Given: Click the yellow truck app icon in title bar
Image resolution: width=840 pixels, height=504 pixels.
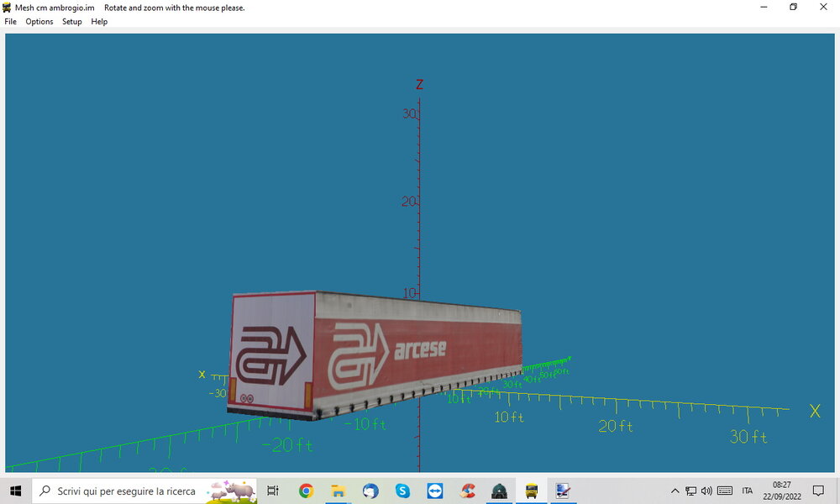Looking at the screenshot, I should click(x=7, y=8).
